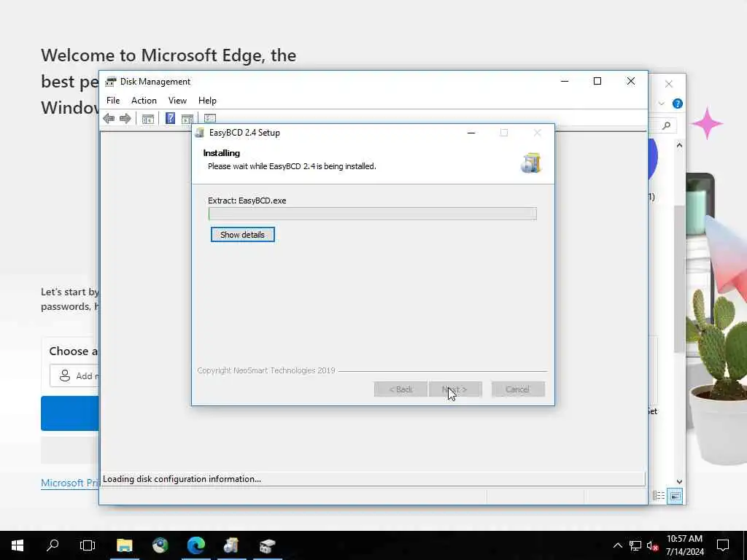Viewport: 747px width, 560px height.
Task: Click the greyed Back button in setup
Action: tap(400, 389)
